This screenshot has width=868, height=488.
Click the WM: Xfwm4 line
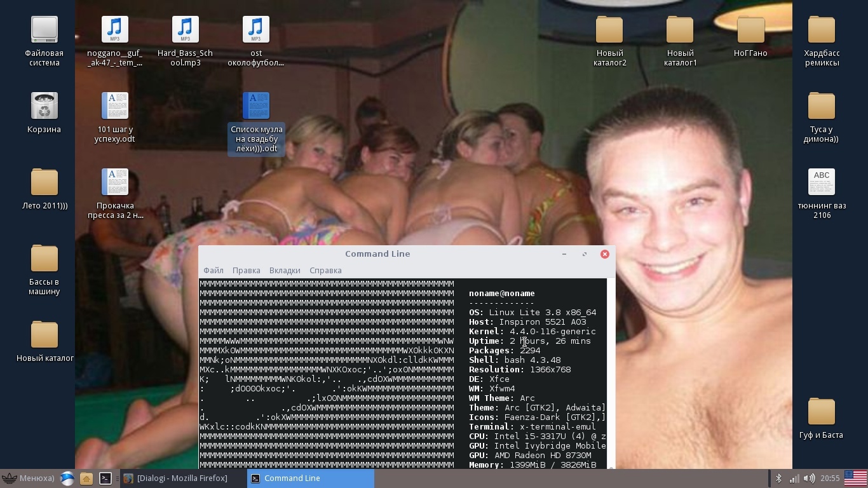point(492,389)
